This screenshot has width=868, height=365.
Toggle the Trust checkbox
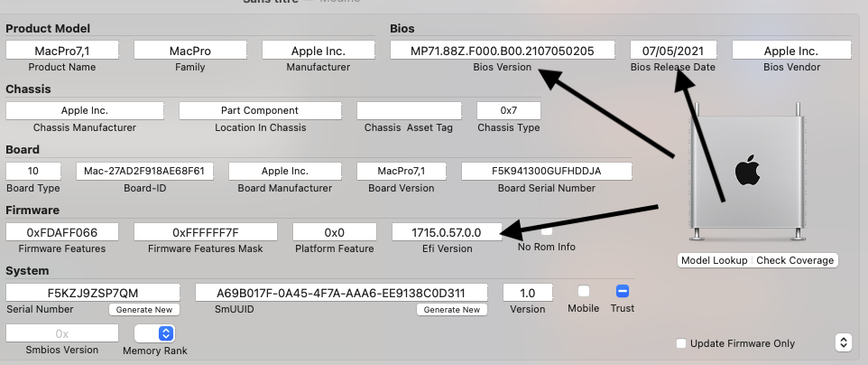(623, 291)
